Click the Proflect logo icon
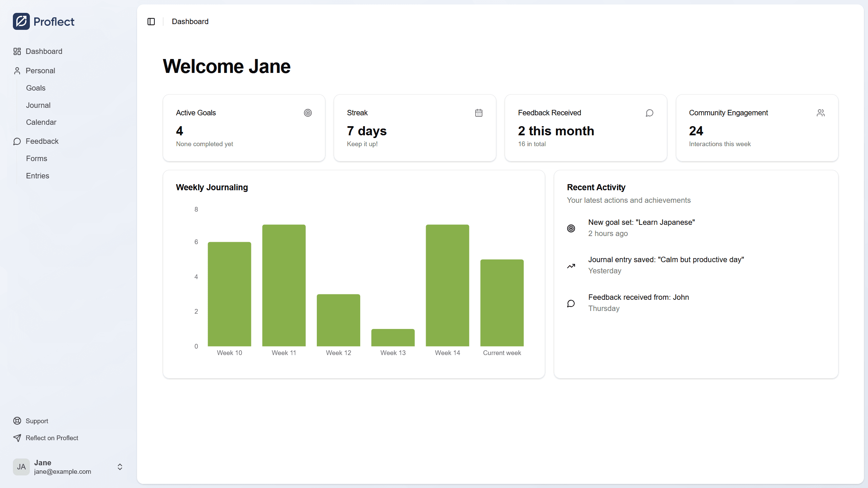This screenshot has width=868, height=488. coord(21,21)
